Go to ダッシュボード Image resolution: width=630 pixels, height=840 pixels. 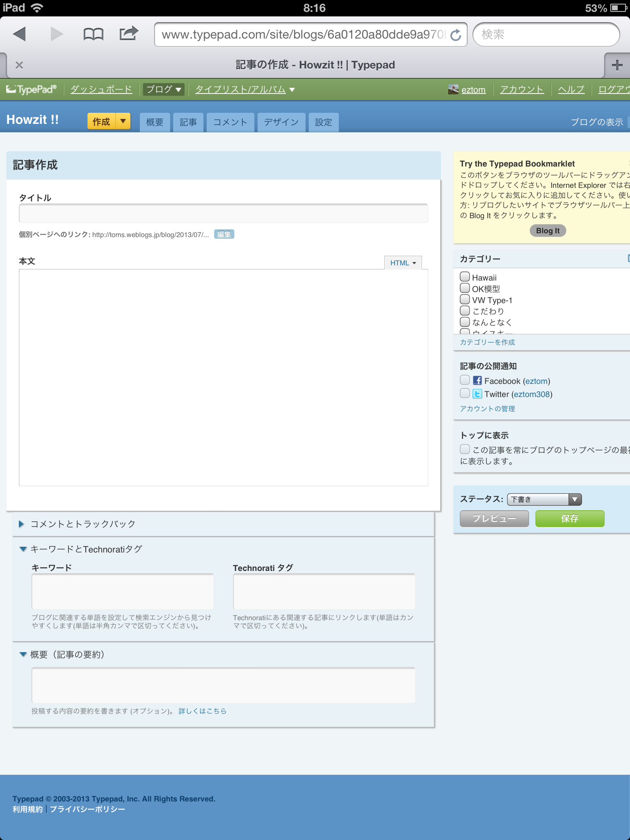click(x=101, y=89)
